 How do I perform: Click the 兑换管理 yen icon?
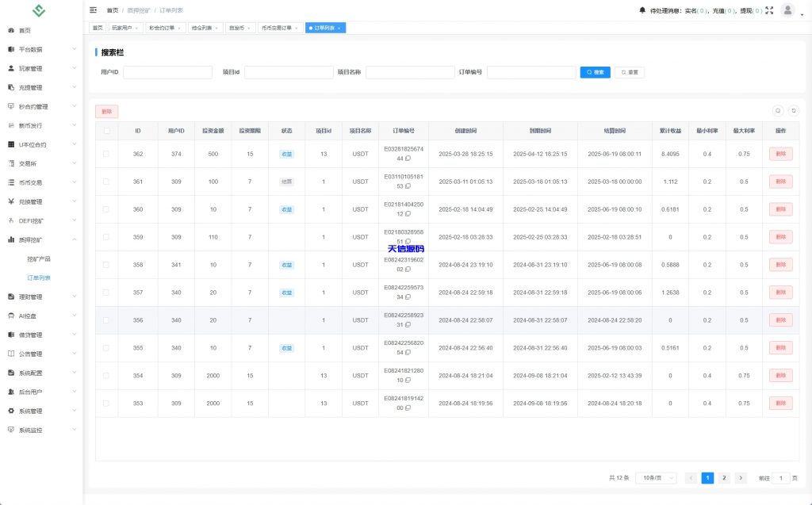coord(11,201)
